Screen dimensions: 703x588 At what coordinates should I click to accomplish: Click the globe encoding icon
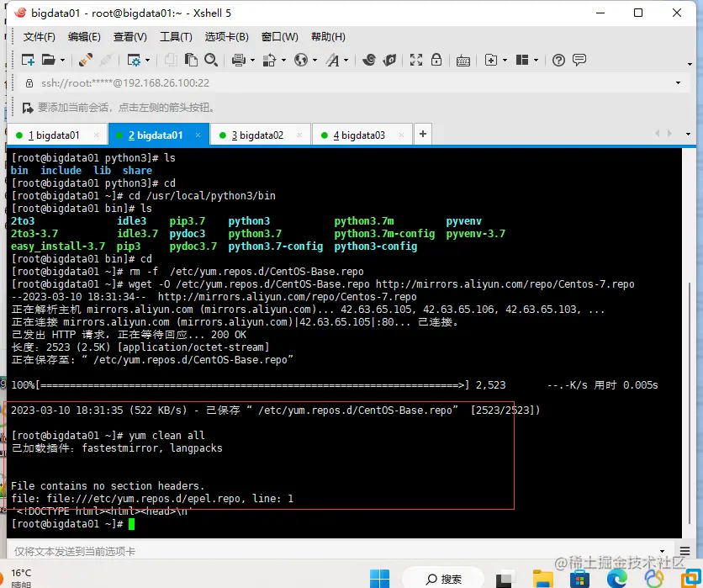point(301,60)
